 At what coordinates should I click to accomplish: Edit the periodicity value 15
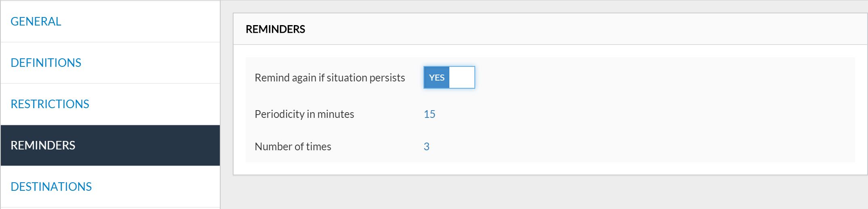(429, 114)
